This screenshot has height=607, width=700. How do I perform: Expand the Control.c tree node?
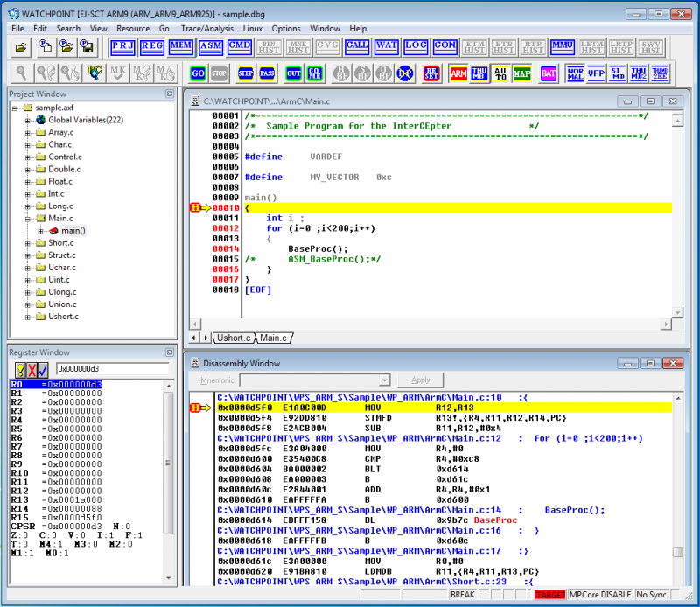point(28,157)
